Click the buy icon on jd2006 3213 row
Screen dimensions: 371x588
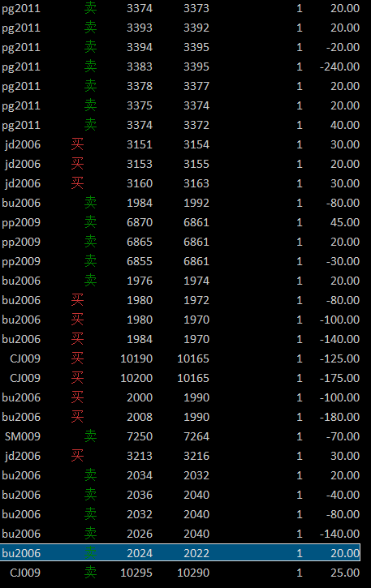pyautogui.click(x=77, y=456)
